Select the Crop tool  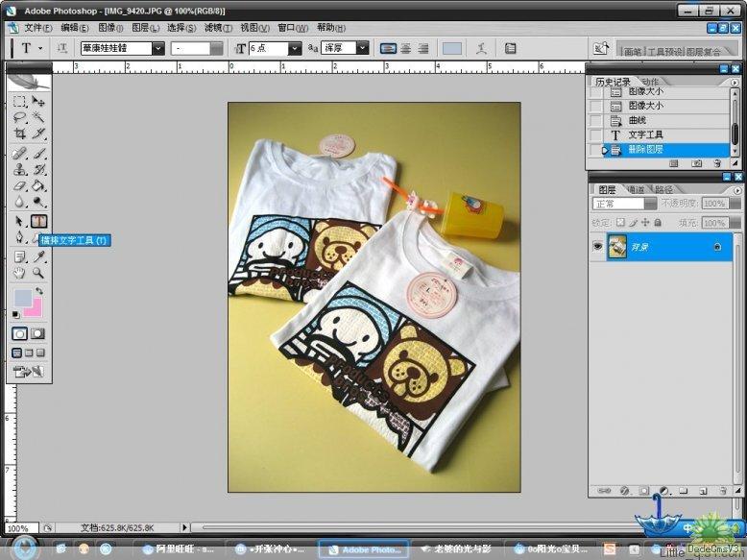tap(19, 133)
